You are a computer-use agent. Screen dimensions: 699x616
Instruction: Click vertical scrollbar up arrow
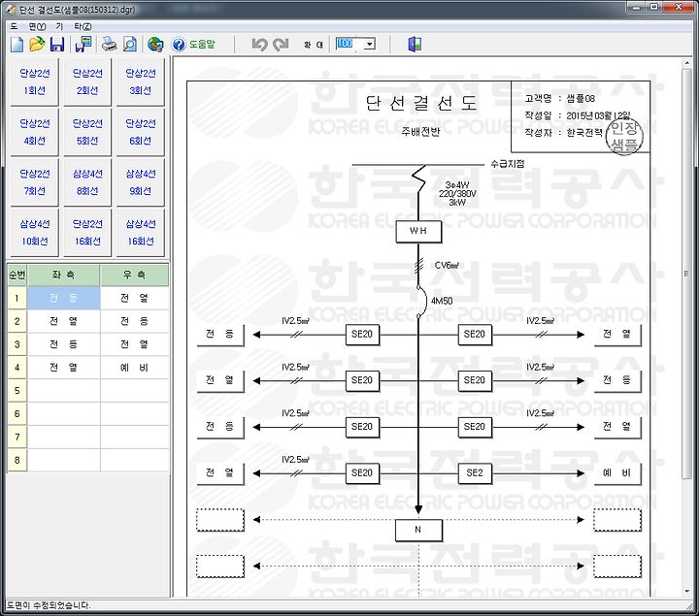coord(687,64)
